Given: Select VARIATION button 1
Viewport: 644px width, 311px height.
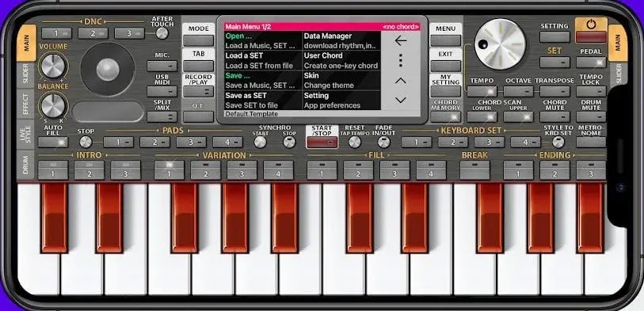Looking at the screenshot, I should point(170,170).
